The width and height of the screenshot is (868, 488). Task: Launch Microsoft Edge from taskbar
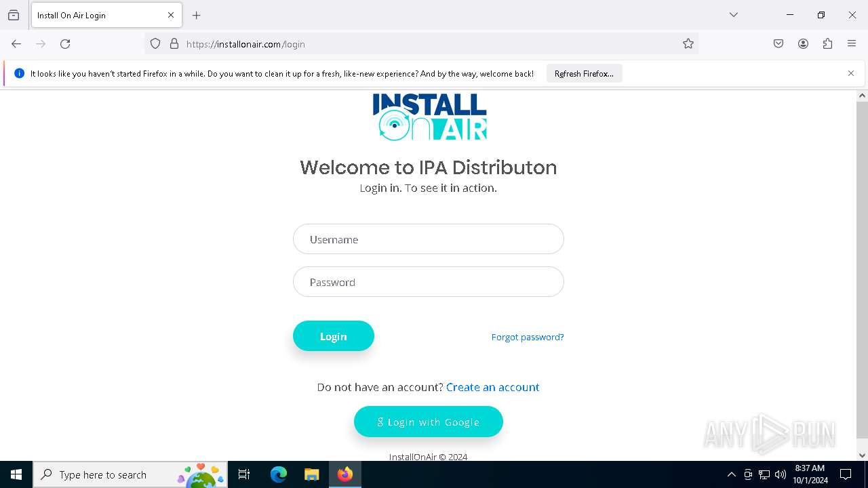pos(279,474)
